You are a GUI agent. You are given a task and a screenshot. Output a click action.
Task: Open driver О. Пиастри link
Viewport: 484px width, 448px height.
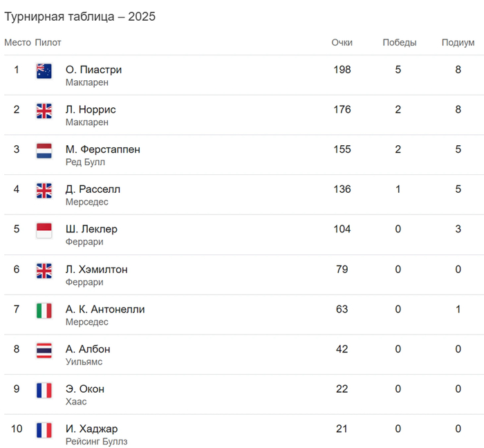coord(93,70)
